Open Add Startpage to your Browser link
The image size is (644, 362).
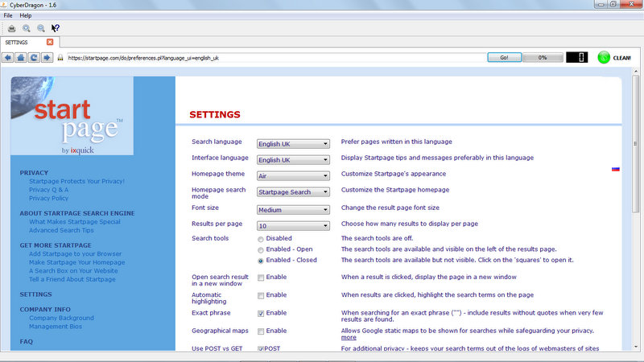point(75,254)
